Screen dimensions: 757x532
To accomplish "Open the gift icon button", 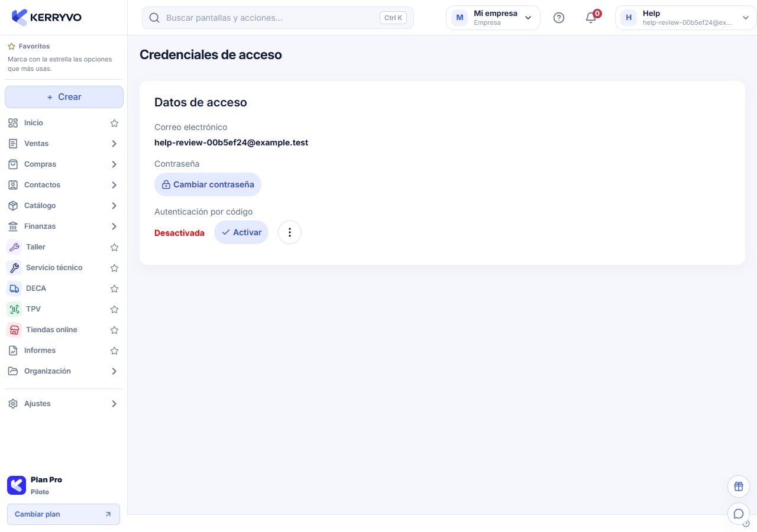I will [739, 486].
